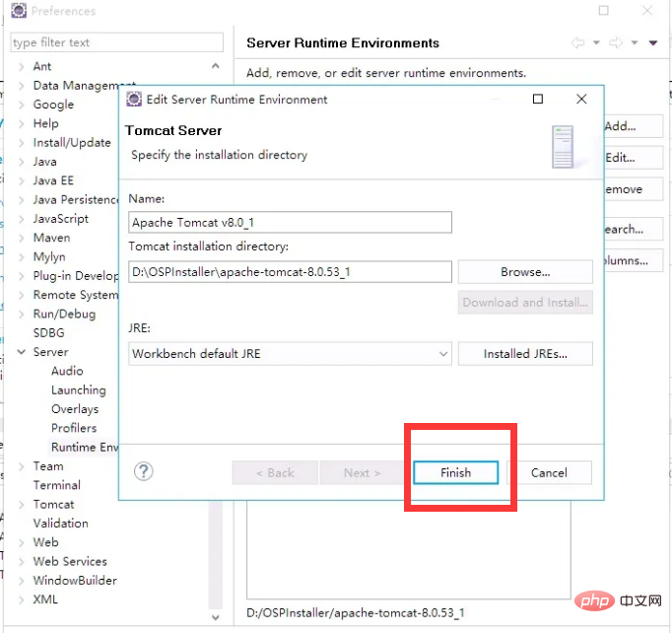Open the Tomcat preferences page
Image resolution: width=672 pixels, height=633 pixels.
(53, 504)
